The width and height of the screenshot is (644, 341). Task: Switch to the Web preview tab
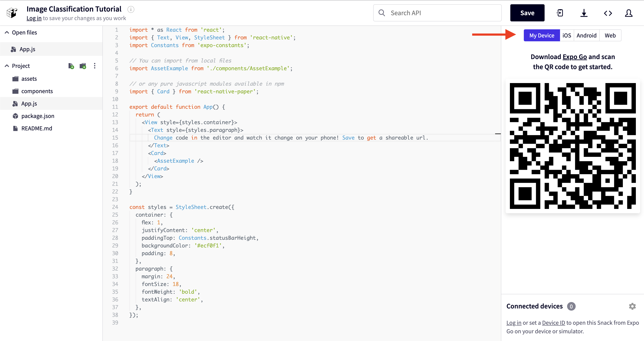[610, 36]
